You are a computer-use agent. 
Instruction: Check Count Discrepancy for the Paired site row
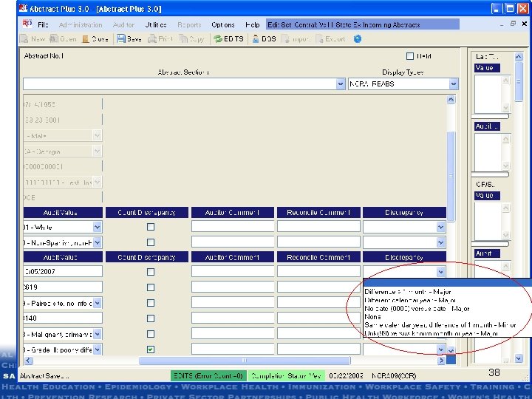tap(151, 303)
